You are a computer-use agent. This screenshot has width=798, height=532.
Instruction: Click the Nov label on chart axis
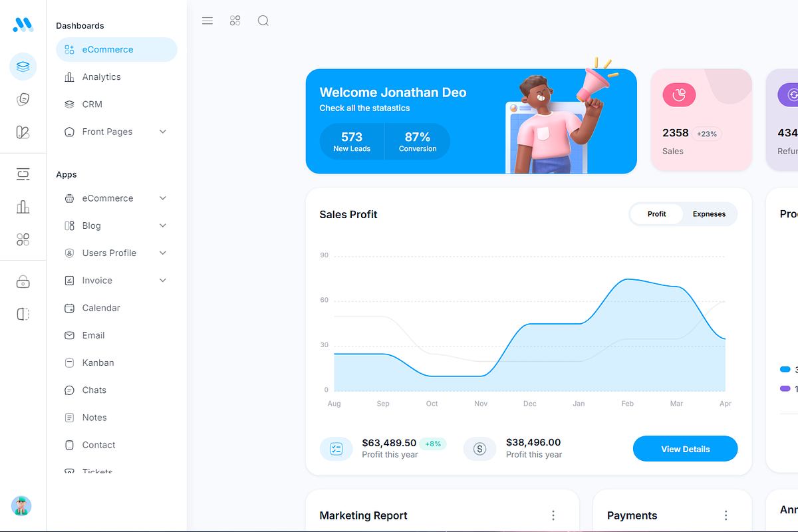click(x=481, y=404)
